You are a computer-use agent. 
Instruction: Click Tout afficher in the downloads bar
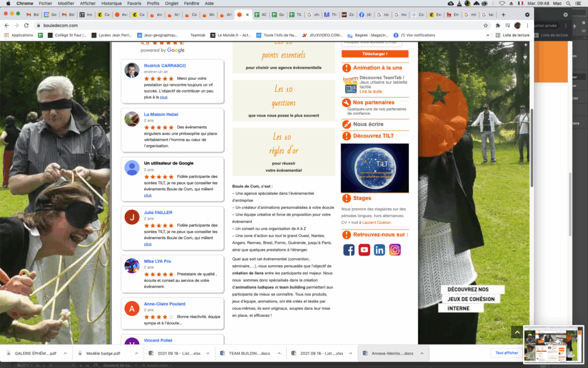[506, 353]
